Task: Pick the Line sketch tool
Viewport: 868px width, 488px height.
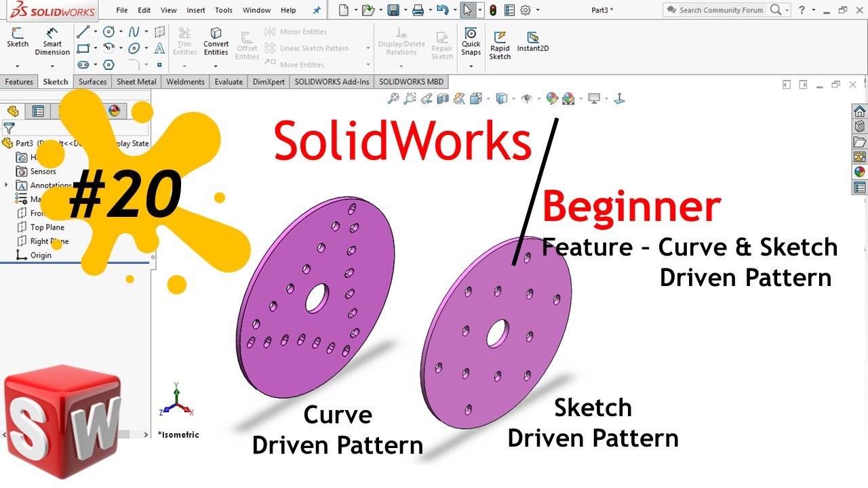Action: point(83,32)
